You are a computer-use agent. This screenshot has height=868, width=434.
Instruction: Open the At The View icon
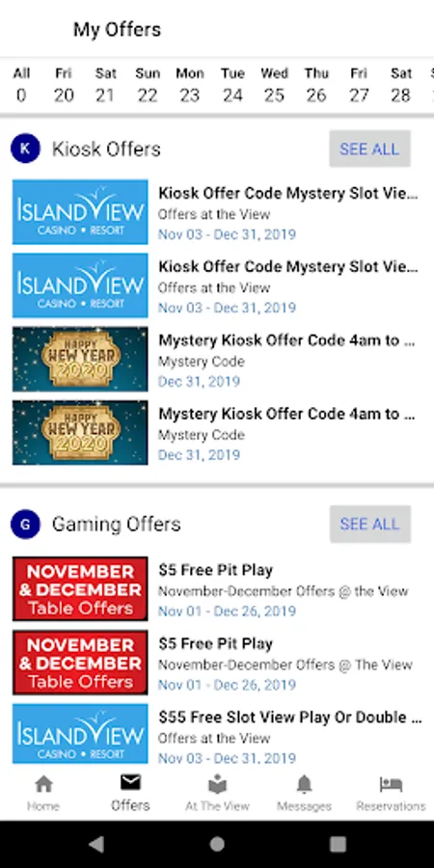[x=217, y=784]
